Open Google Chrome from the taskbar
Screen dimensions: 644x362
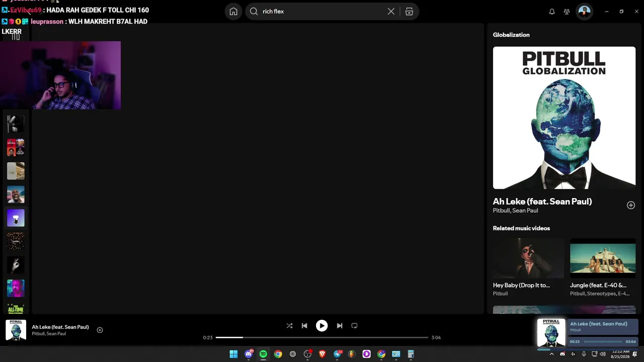coord(278,354)
